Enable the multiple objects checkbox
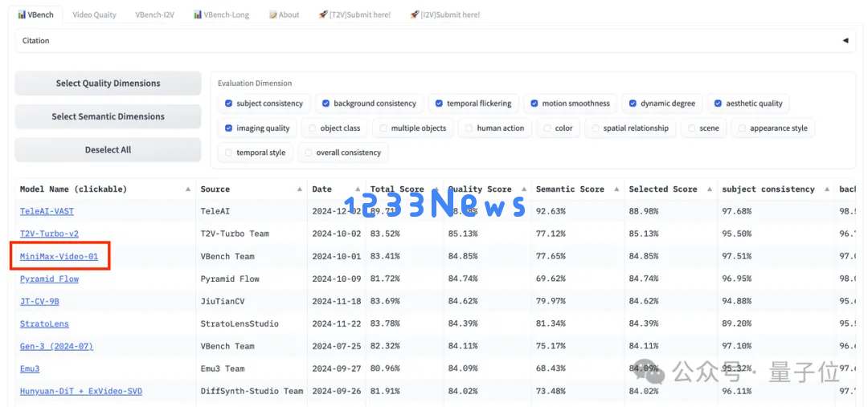 click(x=383, y=128)
